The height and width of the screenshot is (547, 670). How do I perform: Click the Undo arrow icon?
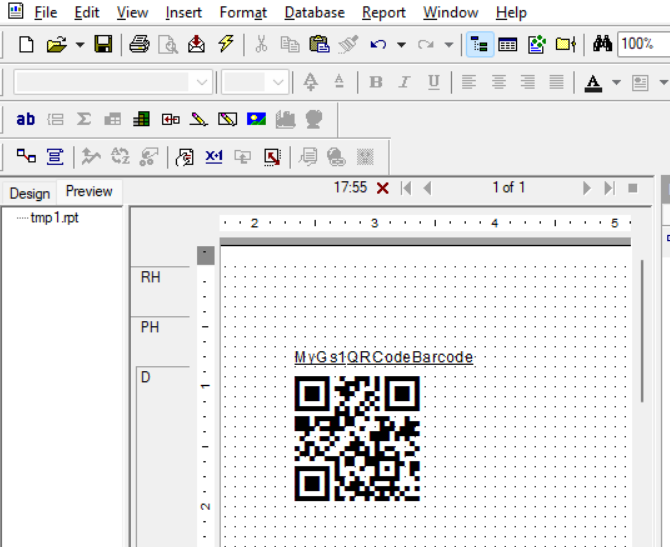coord(378,44)
